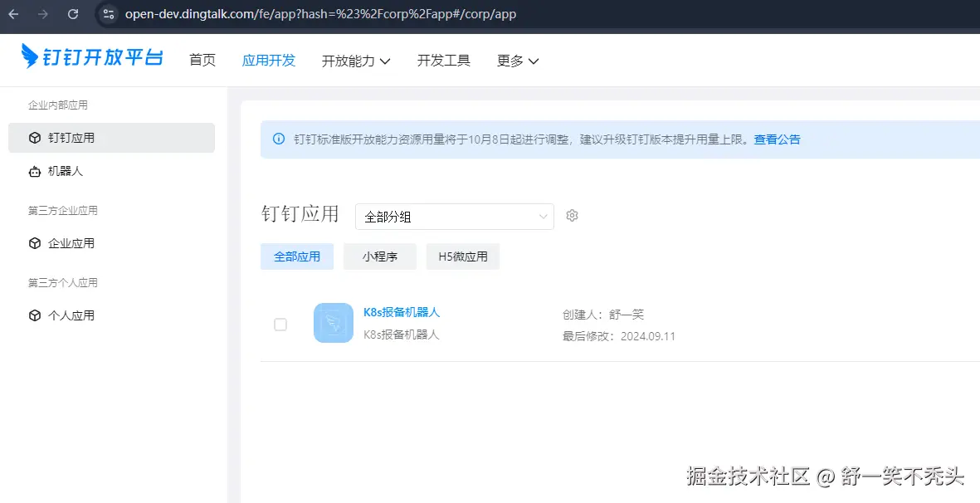Click the info icon in announcement banner
Image resolution: width=980 pixels, height=503 pixels.
click(x=279, y=139)
